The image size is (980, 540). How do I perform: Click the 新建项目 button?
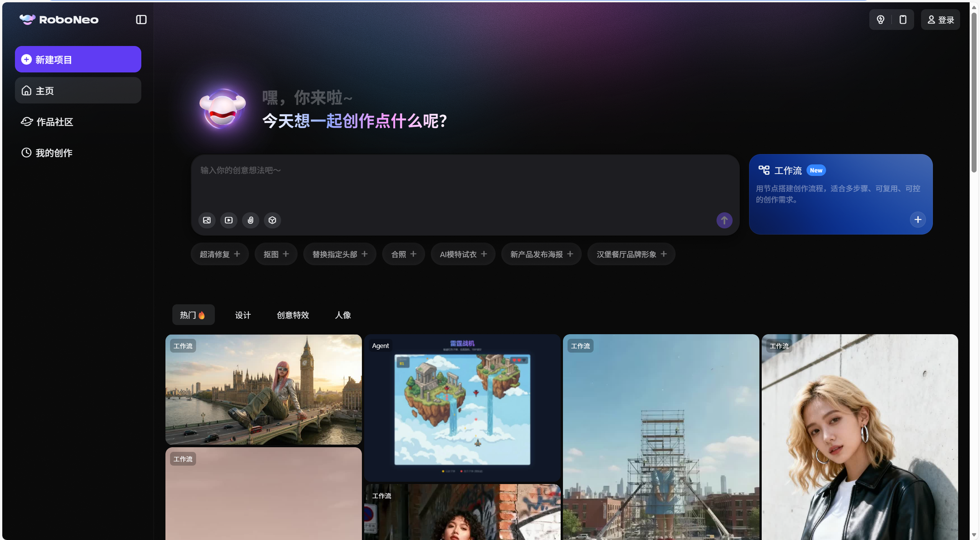(78, 59)
